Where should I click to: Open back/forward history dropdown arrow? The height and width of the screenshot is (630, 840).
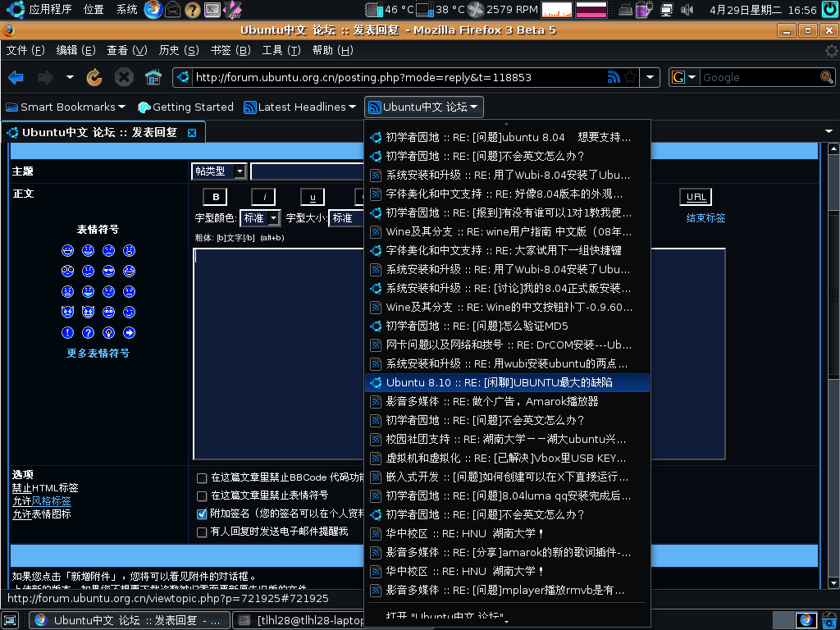tap(70, 78)
